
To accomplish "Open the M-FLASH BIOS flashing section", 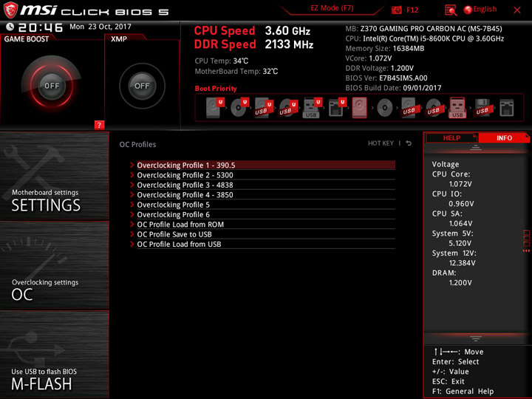I will pyautogui.click(x=54, y=354).
